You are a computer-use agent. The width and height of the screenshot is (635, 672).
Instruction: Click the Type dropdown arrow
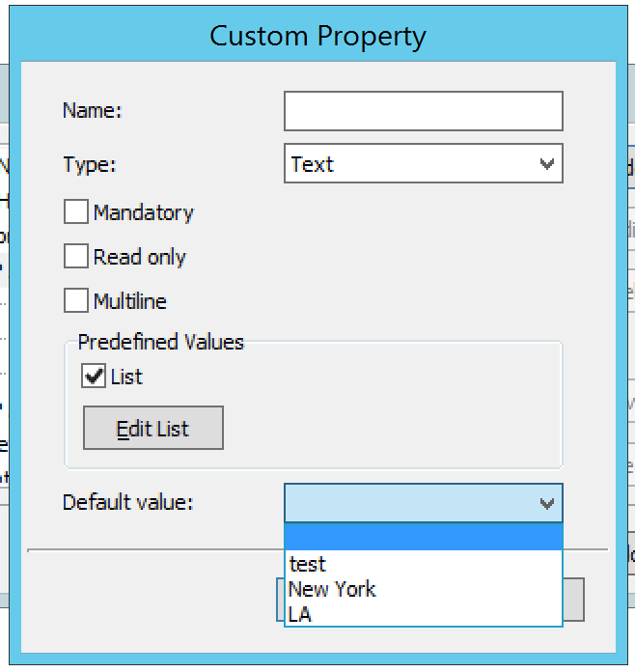[547, 164]
